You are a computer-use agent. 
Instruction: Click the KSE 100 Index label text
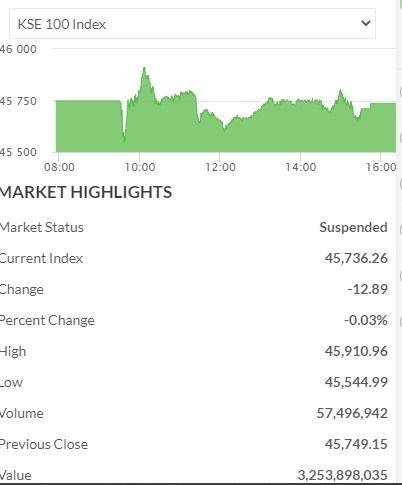(62, 24)
